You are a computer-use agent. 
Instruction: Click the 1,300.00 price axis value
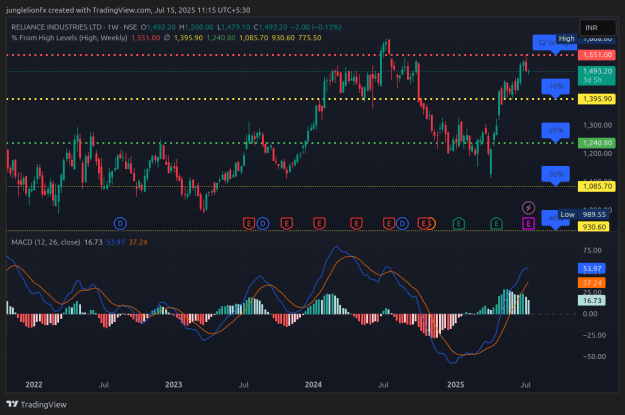(597, 125)
